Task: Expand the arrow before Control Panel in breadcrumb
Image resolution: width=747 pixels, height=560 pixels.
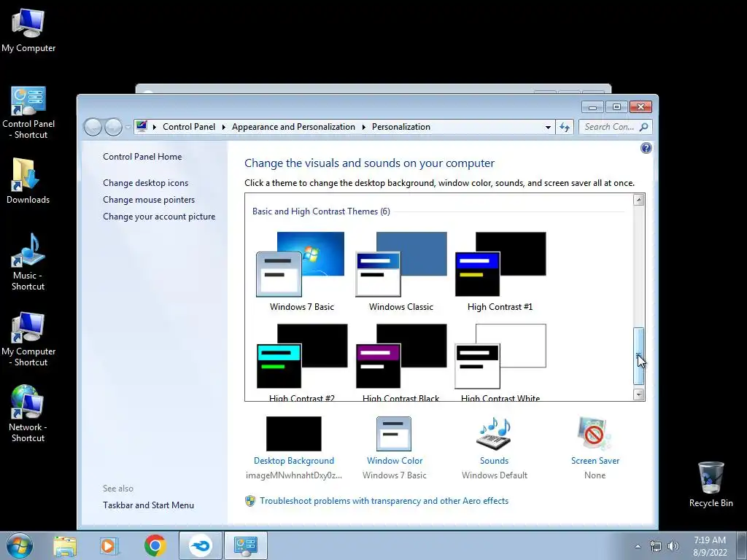Action: tap(155, 127)
